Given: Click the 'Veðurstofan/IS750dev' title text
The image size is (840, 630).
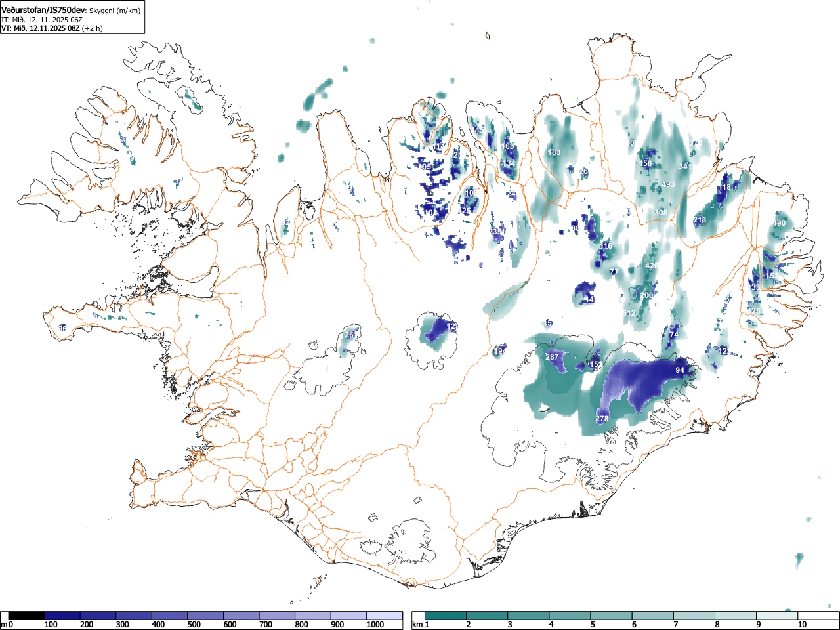Looking at the screenshot, I should point(43,10).
